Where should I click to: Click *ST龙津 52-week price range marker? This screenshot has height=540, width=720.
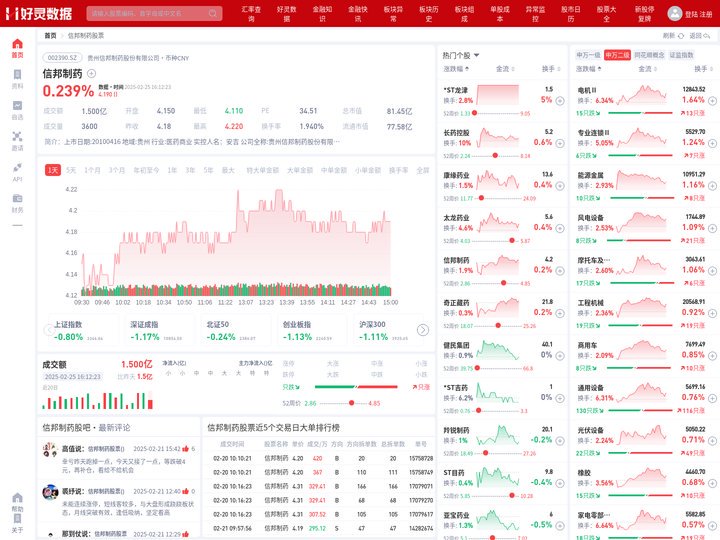pos(474,113)
